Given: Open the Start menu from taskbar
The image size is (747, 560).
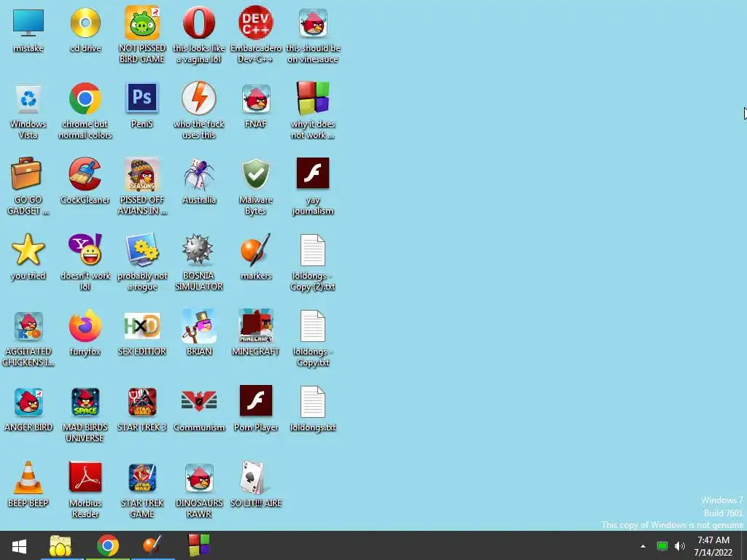Looking at the screenshot, I should (x=19, y=545).
